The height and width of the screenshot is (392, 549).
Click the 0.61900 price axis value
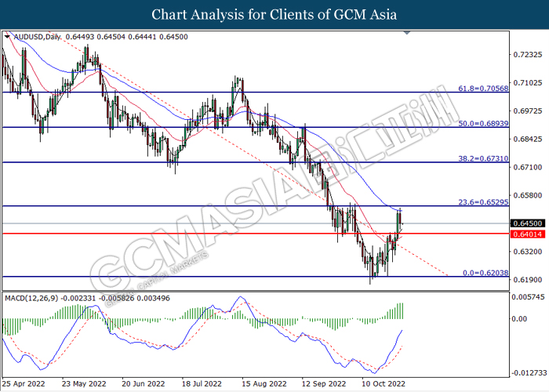point(528,280)
